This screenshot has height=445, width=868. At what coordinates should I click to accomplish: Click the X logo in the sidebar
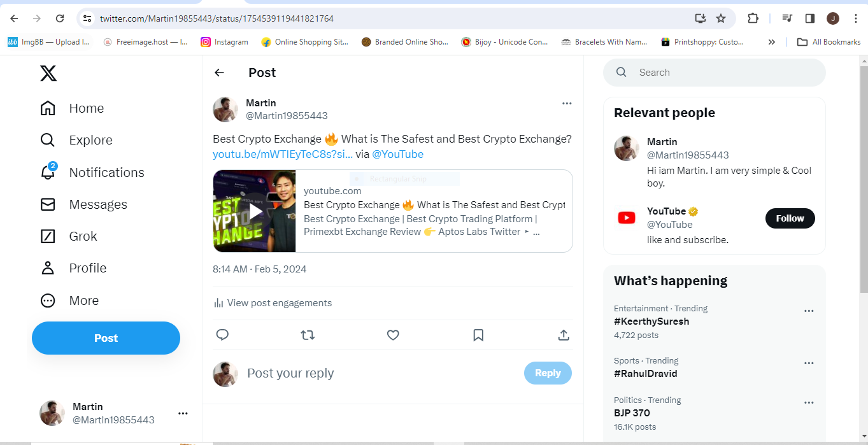tap(48, 73)
